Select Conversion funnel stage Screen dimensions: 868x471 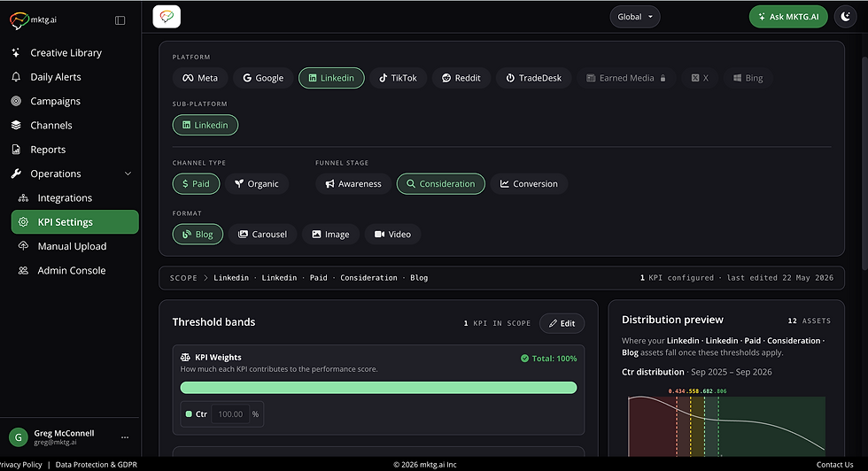[529, 184]
